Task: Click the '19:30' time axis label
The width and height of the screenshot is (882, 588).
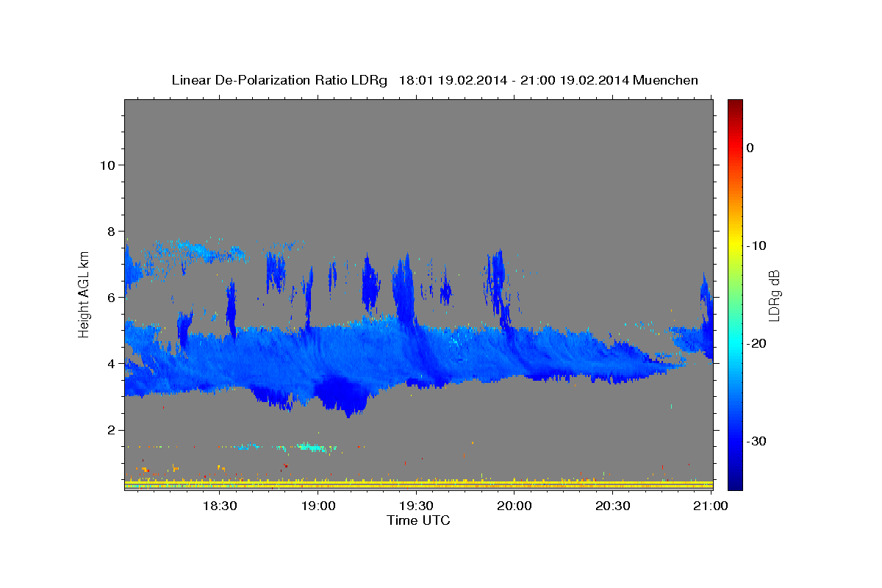Action: click(x=416, y=506)
